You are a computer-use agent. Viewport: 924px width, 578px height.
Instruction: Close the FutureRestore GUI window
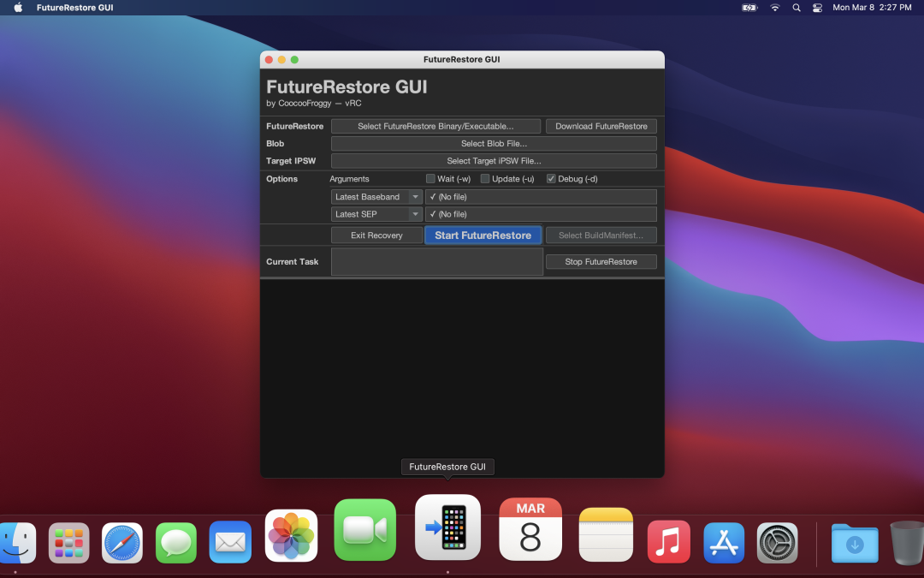(269, 60)
